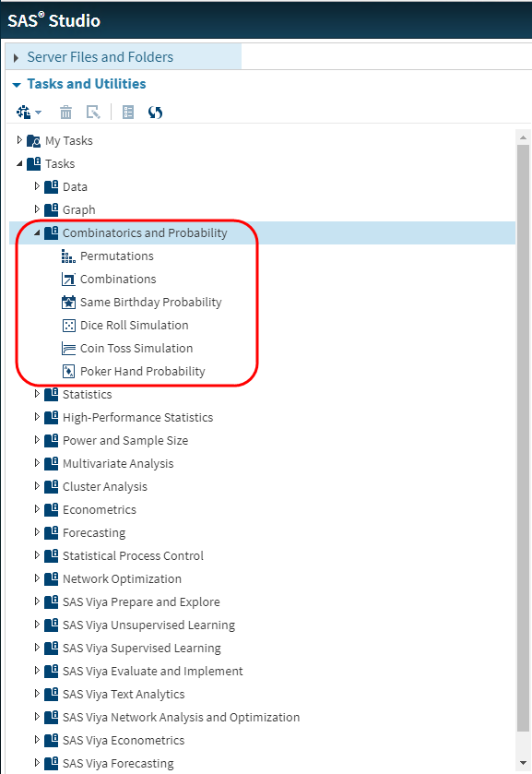The width and height of the screenshot is (532, 774).
Task: Open the Same Birthday Probability icon
Action: (x=68, y=302)
